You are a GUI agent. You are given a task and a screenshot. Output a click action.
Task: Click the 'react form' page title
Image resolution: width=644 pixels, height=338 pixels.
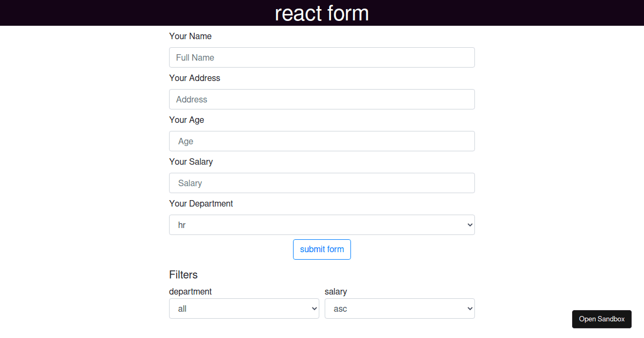point(322,13)
